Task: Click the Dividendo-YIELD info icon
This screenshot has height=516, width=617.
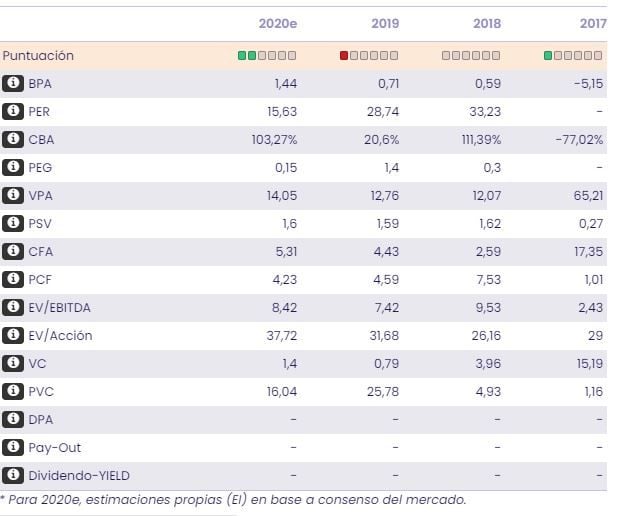Action: [13, 475]
